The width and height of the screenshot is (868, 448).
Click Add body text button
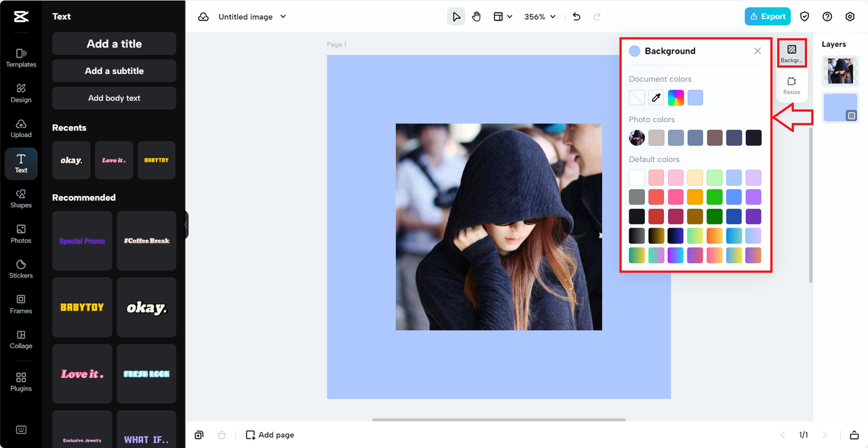[114, 98]
